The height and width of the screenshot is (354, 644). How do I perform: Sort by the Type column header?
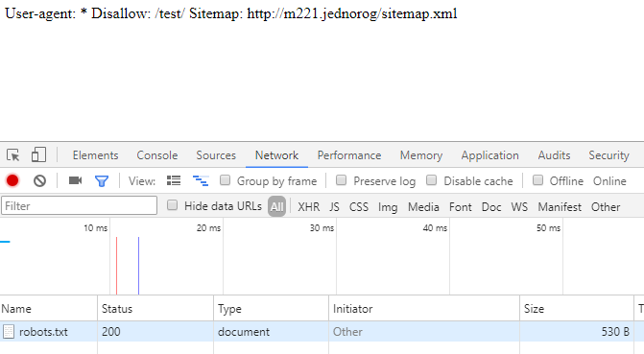pyautogui.click(x=271, y=309)
